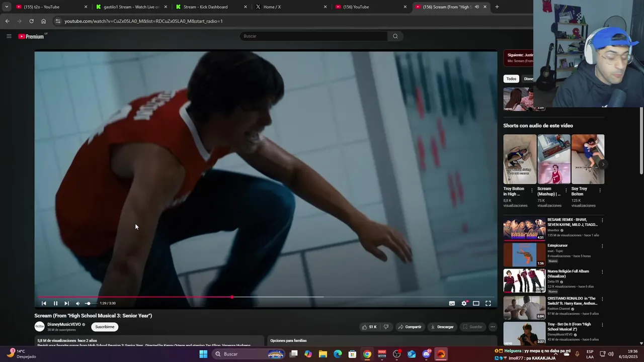Open BESAME REMIX video options menu
The height and width of the screenshot is (362, 644).
tap(602, 220)
